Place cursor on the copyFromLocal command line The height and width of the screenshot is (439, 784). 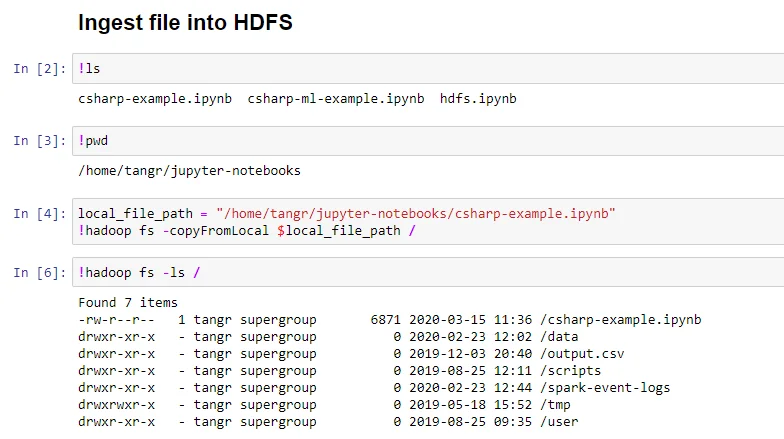coord(246,230)
